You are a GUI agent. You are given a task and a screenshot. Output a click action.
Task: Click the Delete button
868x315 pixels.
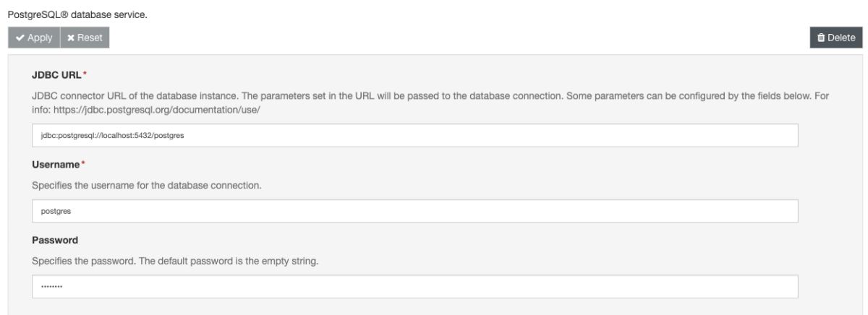coord(835,38)
